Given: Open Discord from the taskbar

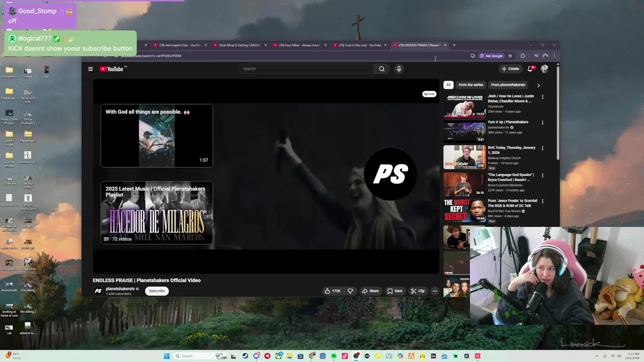Looking at the screenshot, I should [256, 356].
